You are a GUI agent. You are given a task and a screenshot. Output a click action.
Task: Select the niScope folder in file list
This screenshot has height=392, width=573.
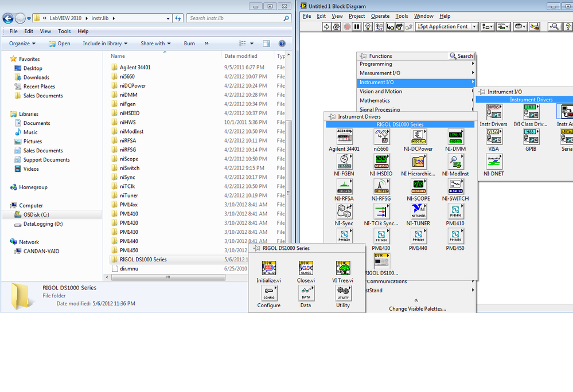point(129,159)
